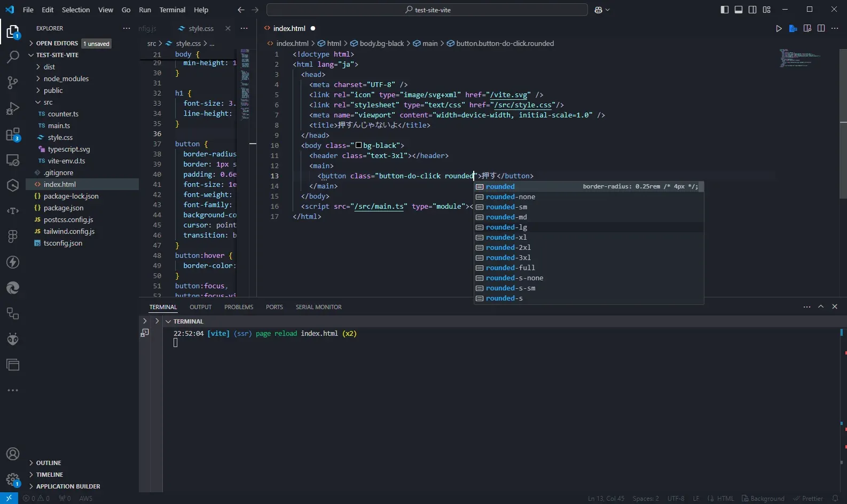This screenshot has width=847, height=504.
Task: Split the editor right
Action: pos(821,28)
